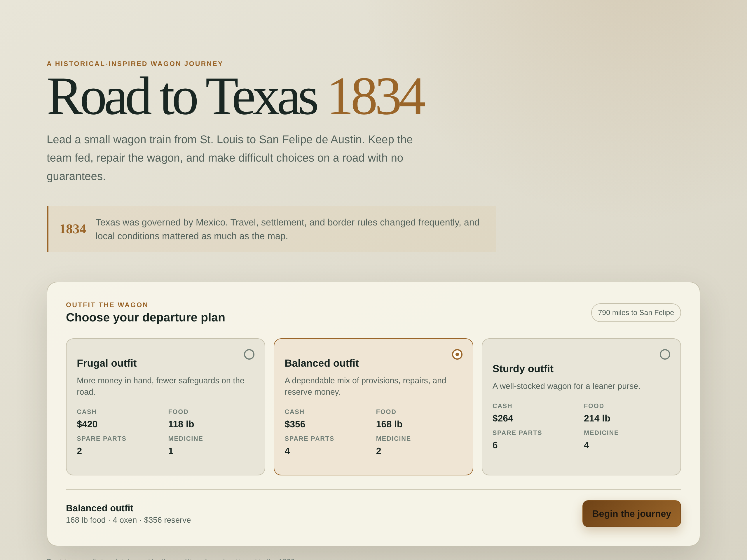This screenshot has width=747, height=560.
Task: Click the bold 1834 in the history note
Action: (73, 229)
